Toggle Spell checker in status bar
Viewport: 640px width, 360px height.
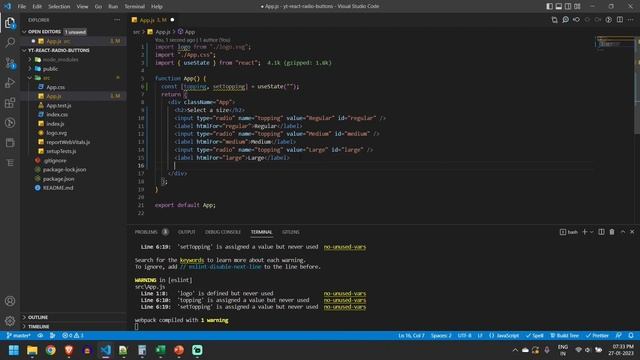[535, 336]
